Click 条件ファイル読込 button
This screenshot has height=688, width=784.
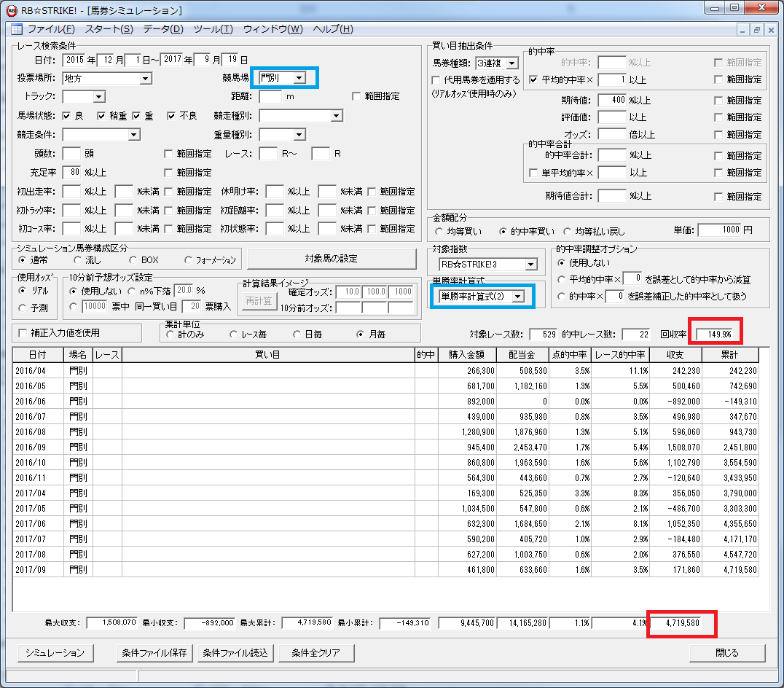coord(235,653)
